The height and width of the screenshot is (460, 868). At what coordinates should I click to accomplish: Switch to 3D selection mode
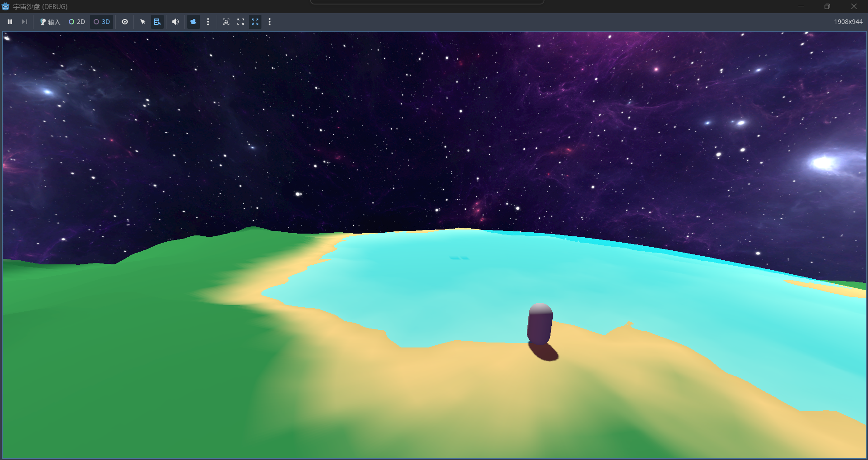(102, 22)
